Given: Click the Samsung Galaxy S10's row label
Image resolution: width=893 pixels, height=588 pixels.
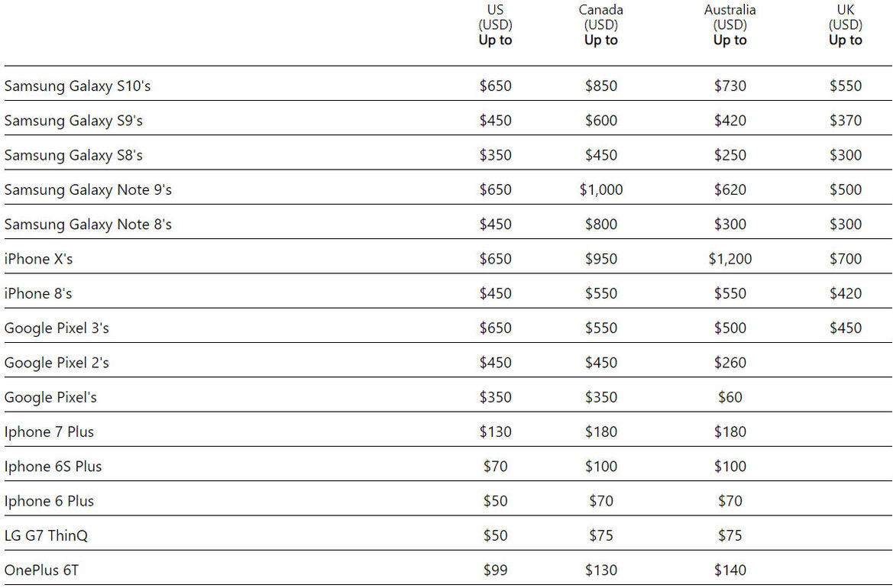Looking at the screenshot, I should 77,86.
